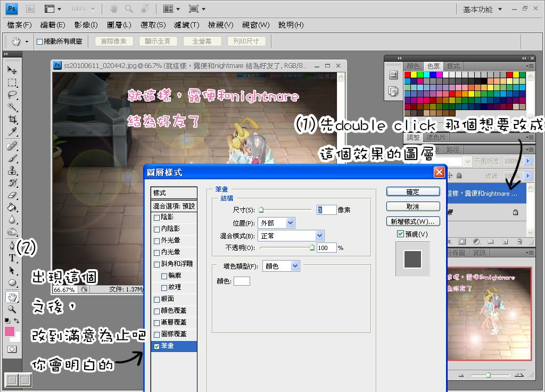
Task: Select the Rectangular Marquee tool
Action: click(x=12, y=83)
